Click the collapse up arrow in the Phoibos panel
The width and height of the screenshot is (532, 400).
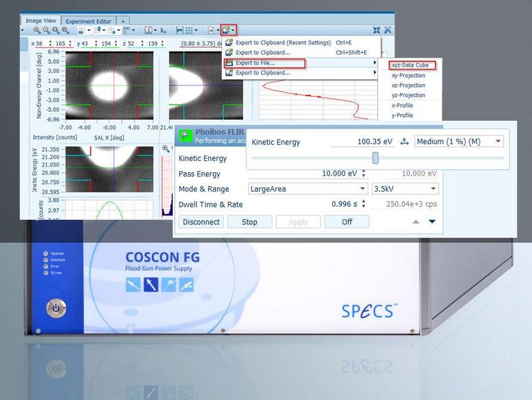click(415, 222)
